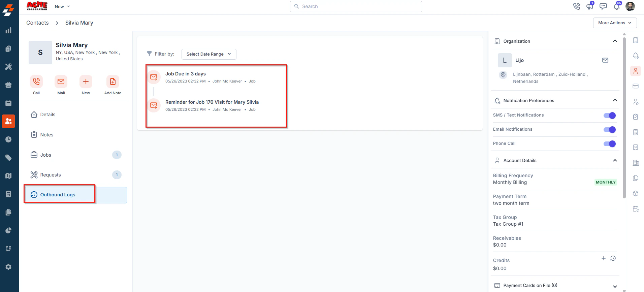The height and width of the screenshot is (292, 644).
Task: Open the calculator icon in left sidebar
Action: tap(9, 194)
